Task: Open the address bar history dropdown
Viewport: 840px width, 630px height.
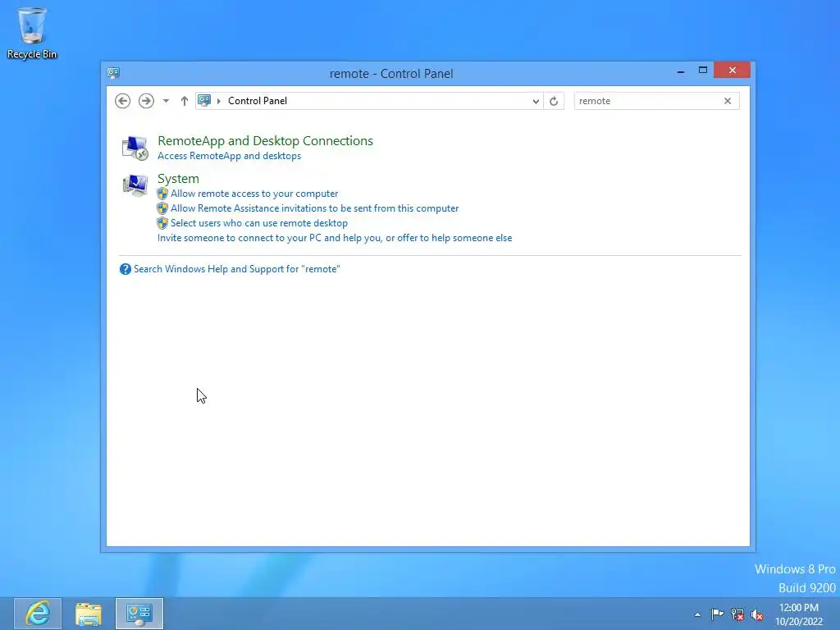Action: pyautogui.click(x=535, y=101)
